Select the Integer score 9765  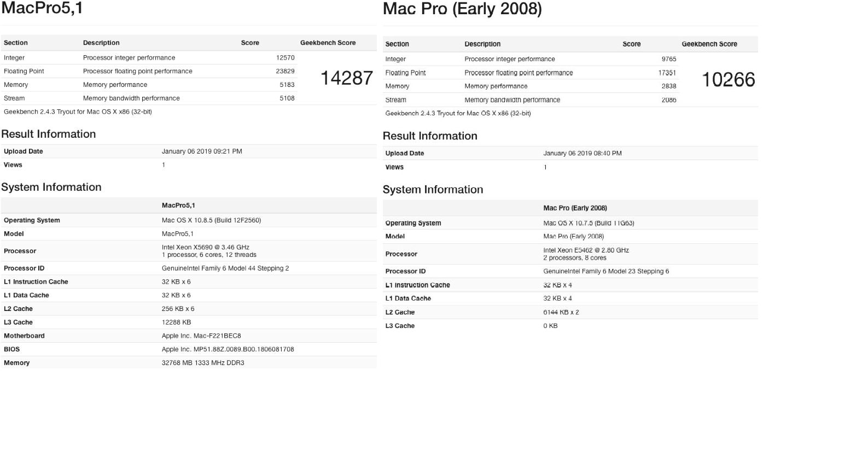(668, 59)
